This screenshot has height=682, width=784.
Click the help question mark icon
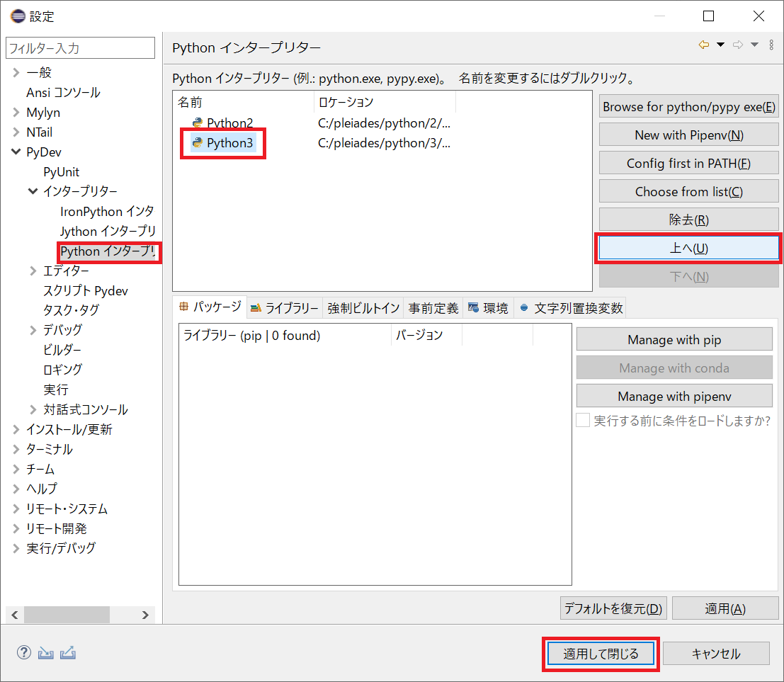(23, 652)
